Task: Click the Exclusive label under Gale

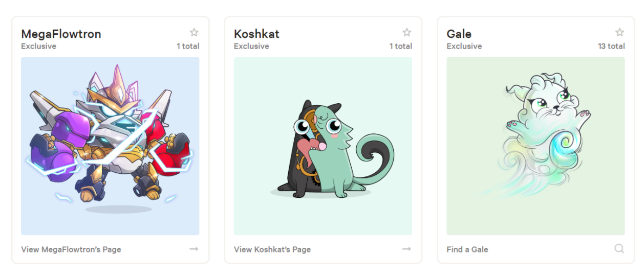Action: [464, 46]
